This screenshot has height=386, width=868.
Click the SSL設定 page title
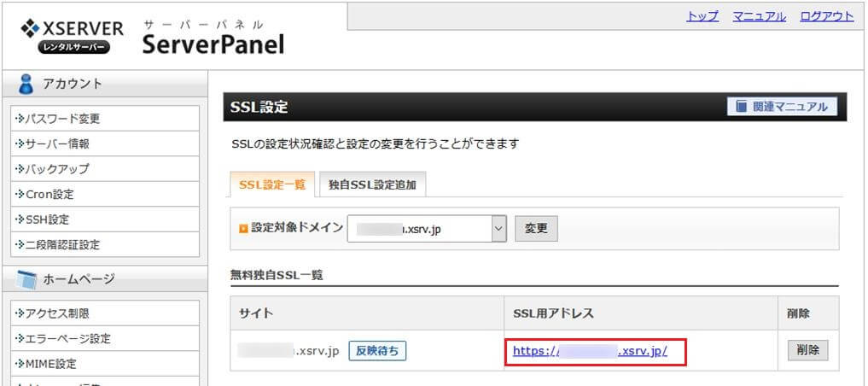point(259,107)
